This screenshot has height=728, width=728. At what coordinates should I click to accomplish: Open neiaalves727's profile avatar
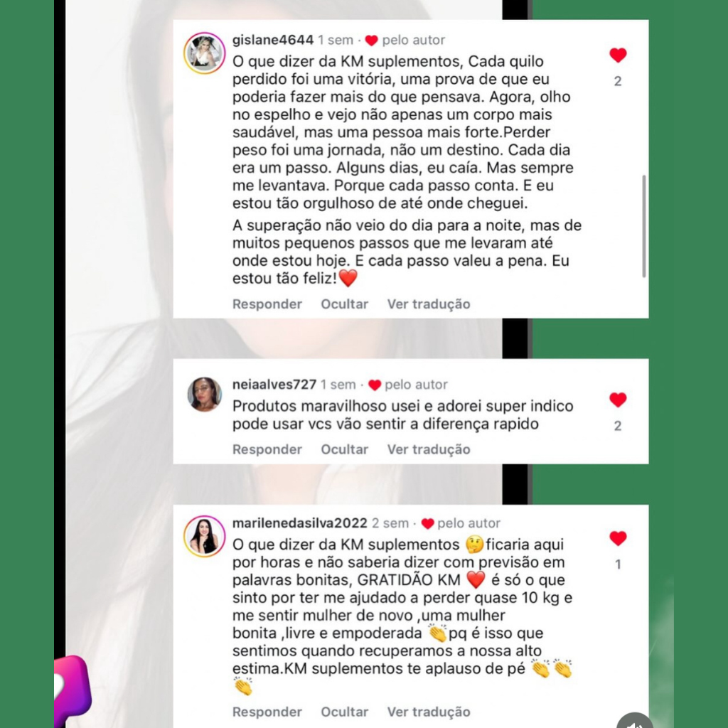(x=204, y=394)
